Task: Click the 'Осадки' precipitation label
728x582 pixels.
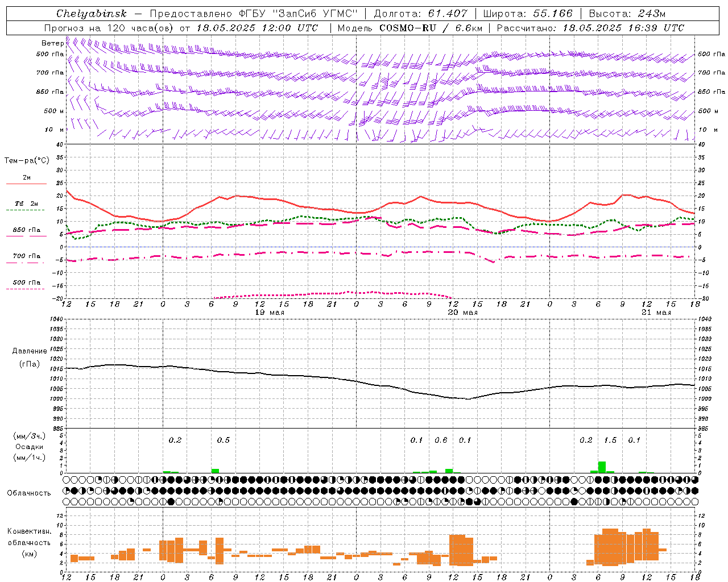Action: pyautogui.click(x=30, y=447)
